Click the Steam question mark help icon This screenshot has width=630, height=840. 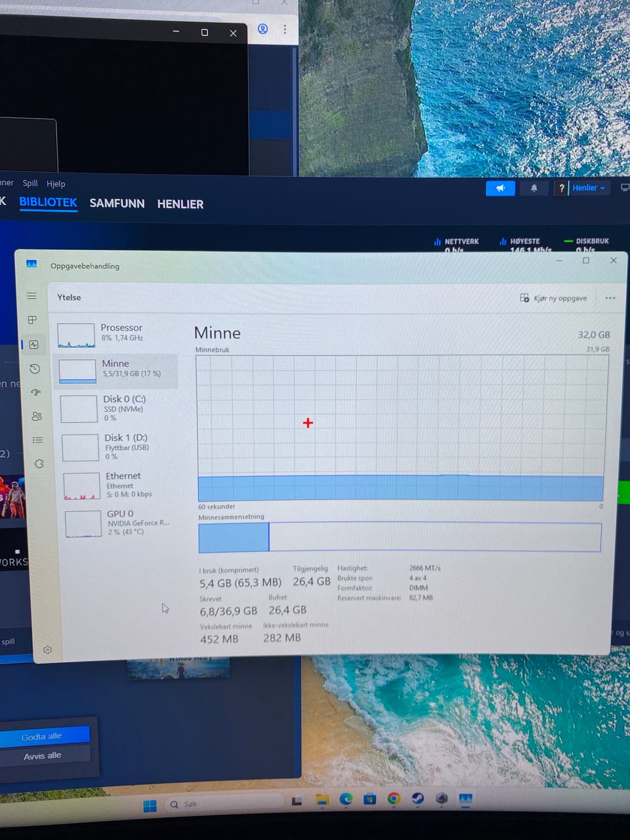coord(561,188)
